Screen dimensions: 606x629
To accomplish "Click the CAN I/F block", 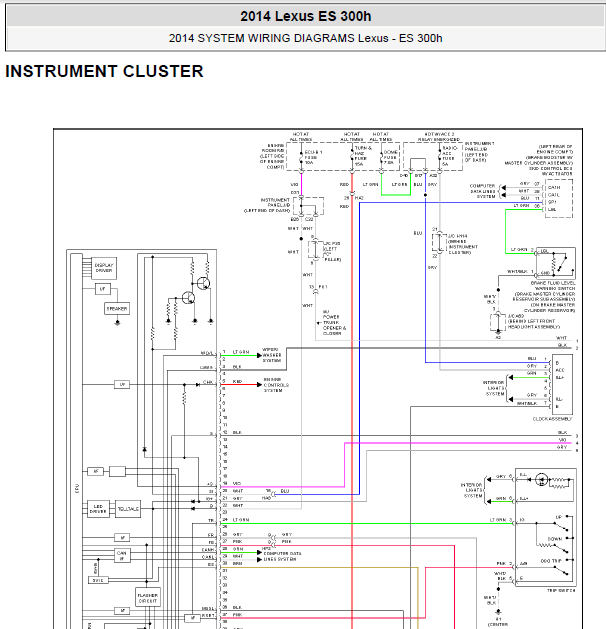I will tap(122, 555).
